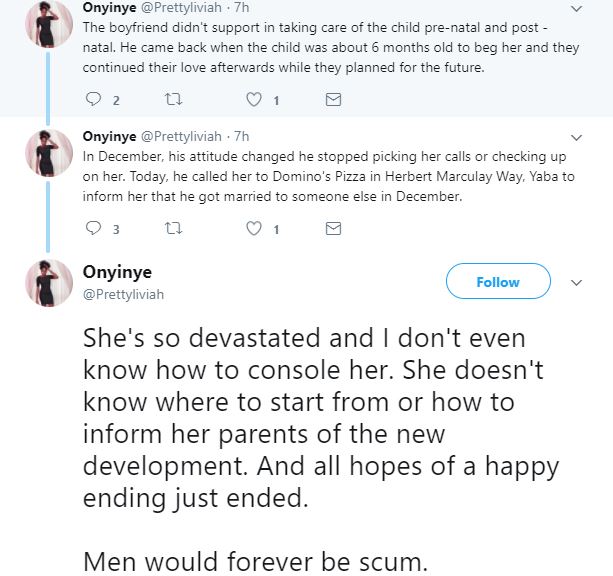The height and width of the screenshot is (576, 613).
Task: Retweet the tweet about pre-natal support
Action: click(174, 100)
